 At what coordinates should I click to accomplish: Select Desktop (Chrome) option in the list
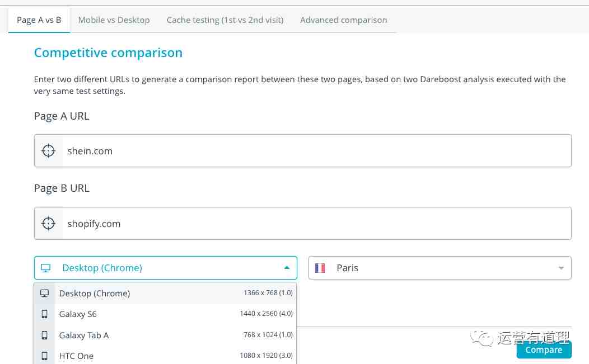click(x=165, y=293)
